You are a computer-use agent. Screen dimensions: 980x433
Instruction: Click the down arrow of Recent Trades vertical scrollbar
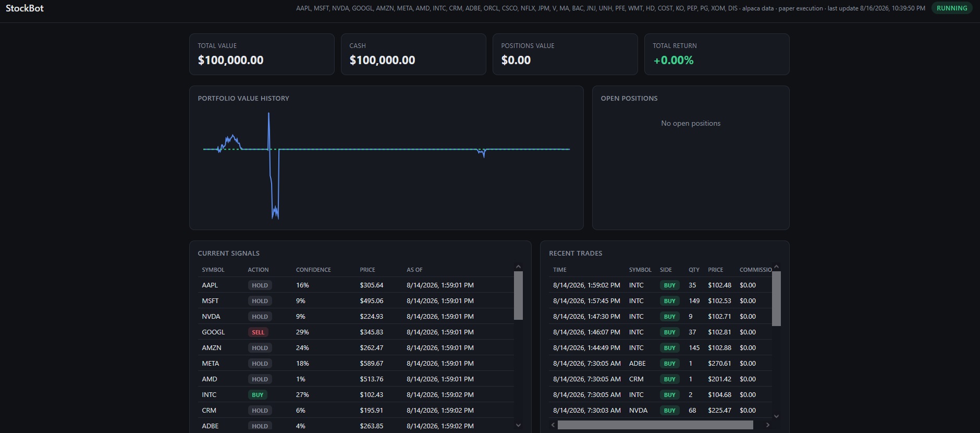[776, 416]
